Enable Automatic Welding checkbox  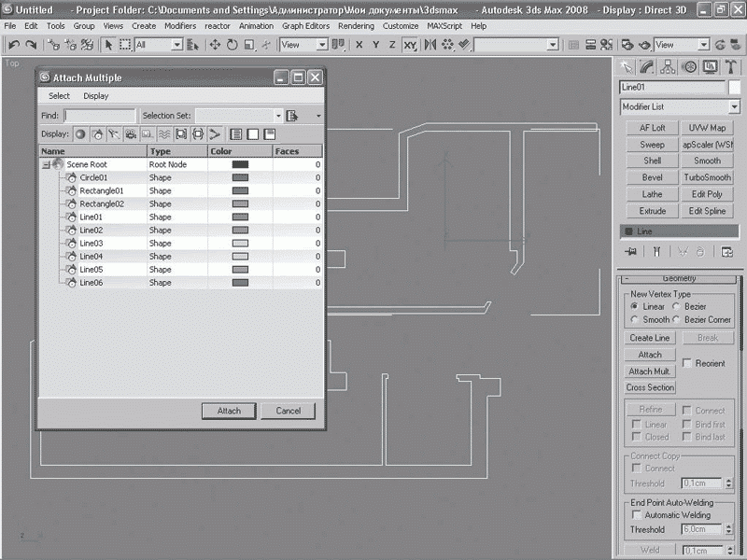point(638,514)
